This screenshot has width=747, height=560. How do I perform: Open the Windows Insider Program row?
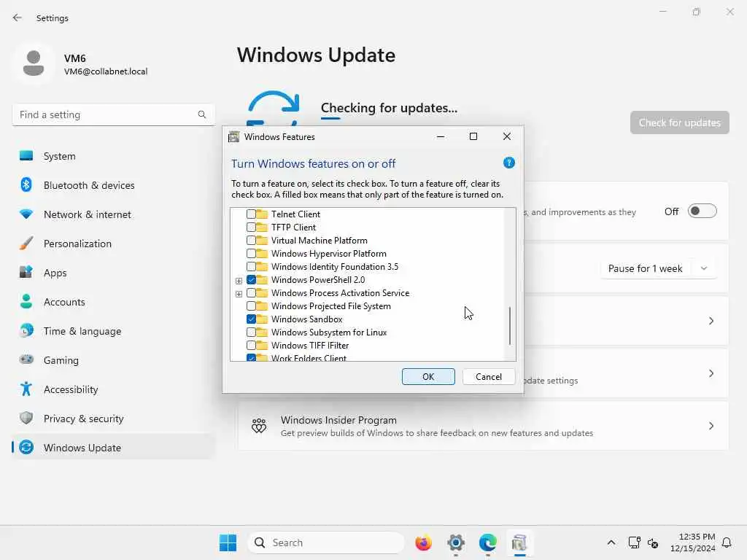point(483,426)
